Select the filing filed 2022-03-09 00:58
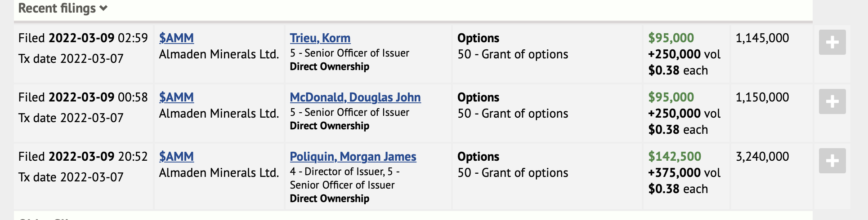 [83, 97]
